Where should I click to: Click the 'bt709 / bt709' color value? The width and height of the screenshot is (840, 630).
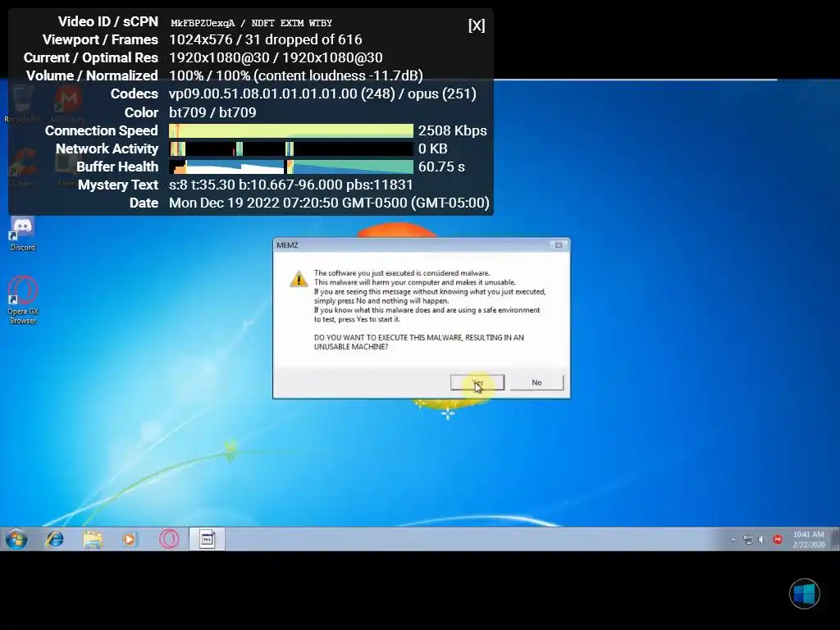212,112
